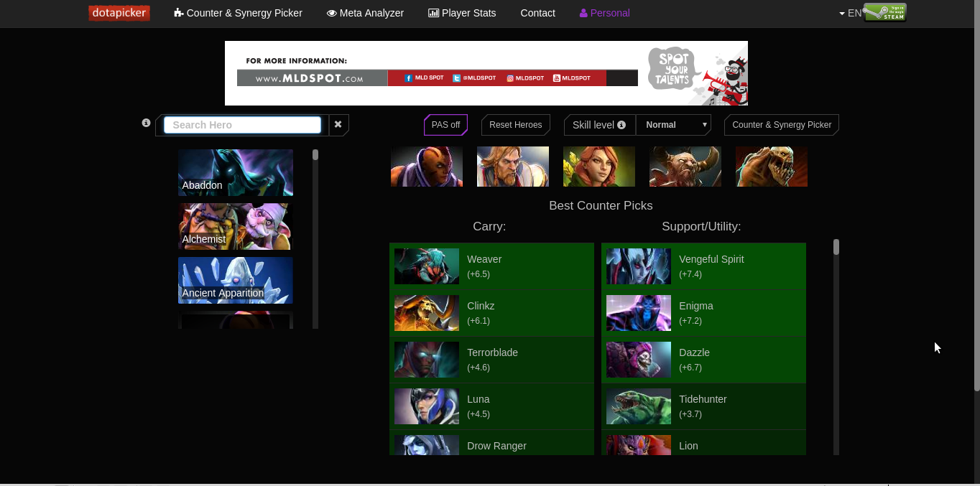Select the Terrorblade name text
The image size is (980, 486).
tap(492, 352)
